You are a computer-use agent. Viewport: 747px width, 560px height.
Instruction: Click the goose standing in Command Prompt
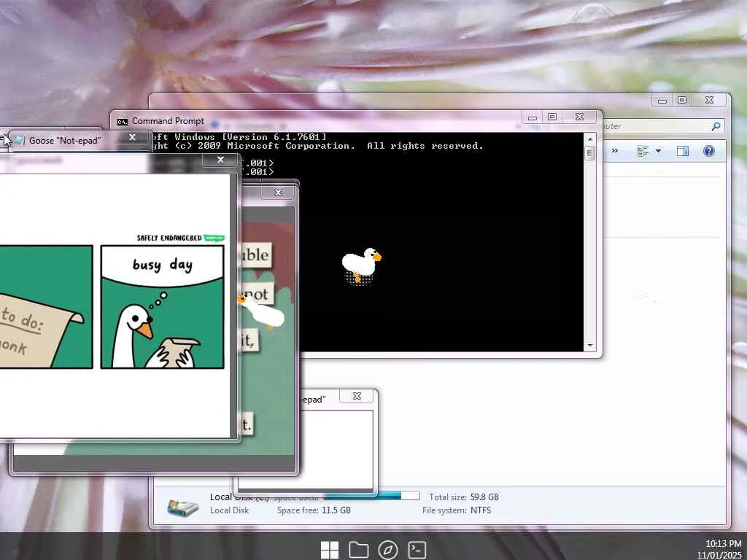point(361,265)
